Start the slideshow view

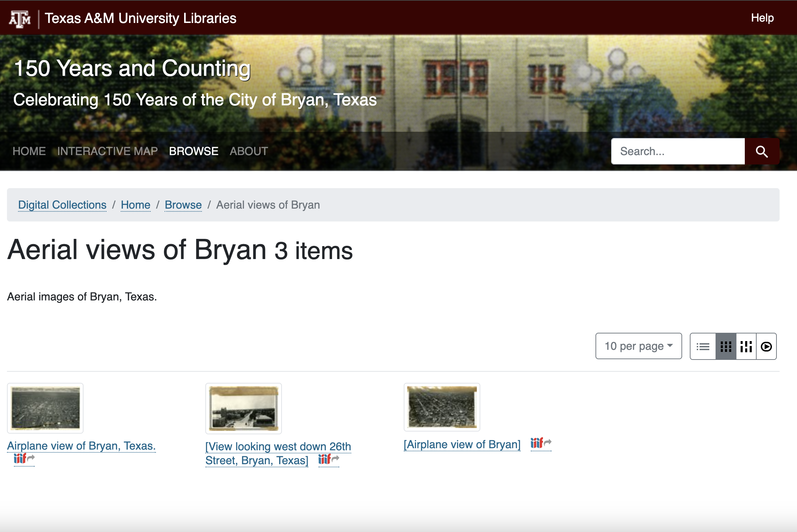pos(767,346)
